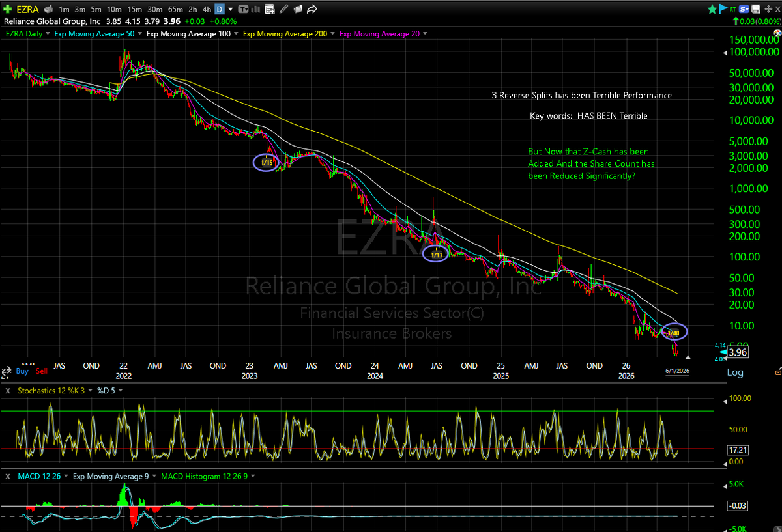Click the price axis arrows icon beside Buy

7,371
